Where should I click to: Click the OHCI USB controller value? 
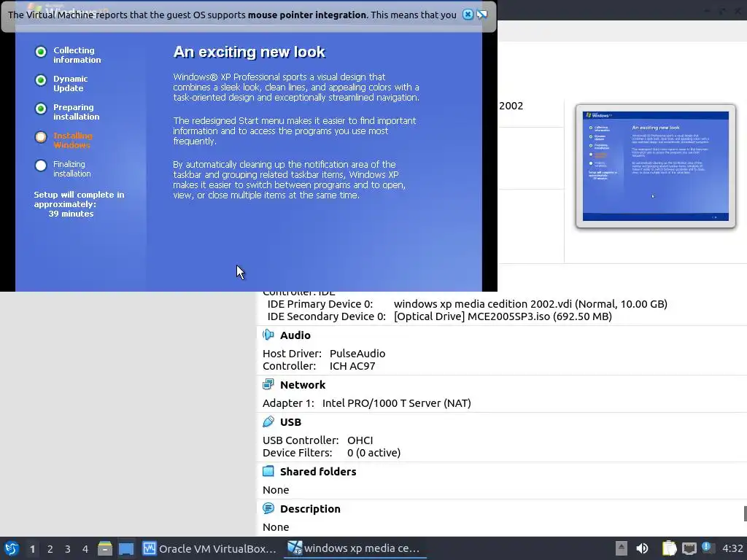click(360, 440)
